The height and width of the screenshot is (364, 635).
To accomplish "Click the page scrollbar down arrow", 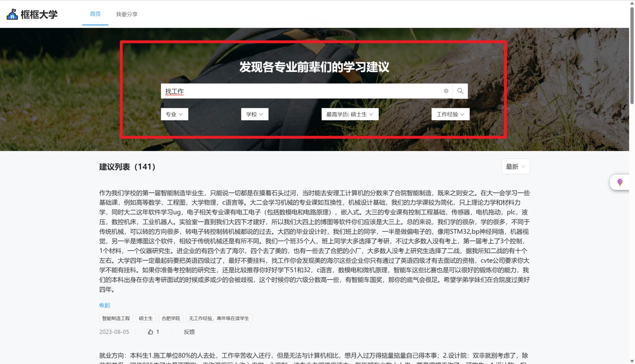I will [x=632, y=361].
